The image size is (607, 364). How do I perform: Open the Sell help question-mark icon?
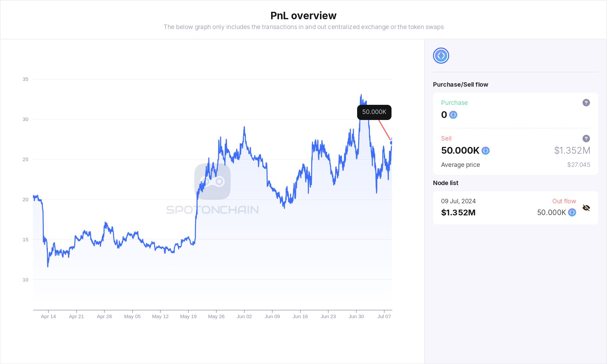coord(586,139)
